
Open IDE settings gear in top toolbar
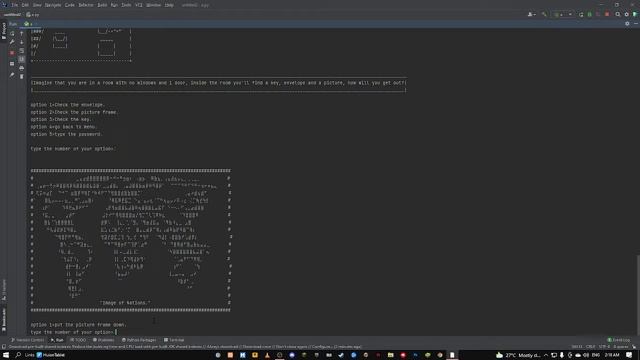click(627, 14)
